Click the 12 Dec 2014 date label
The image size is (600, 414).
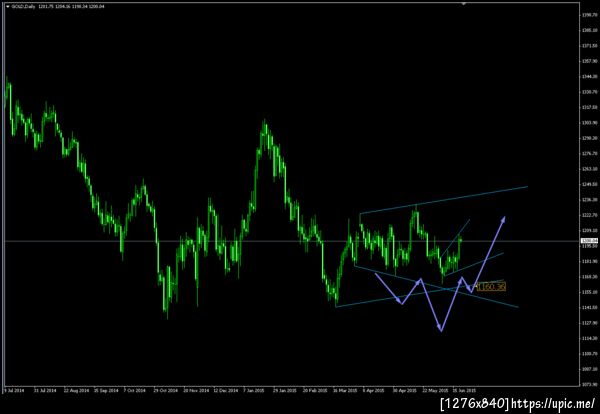[x=226, y=391]
